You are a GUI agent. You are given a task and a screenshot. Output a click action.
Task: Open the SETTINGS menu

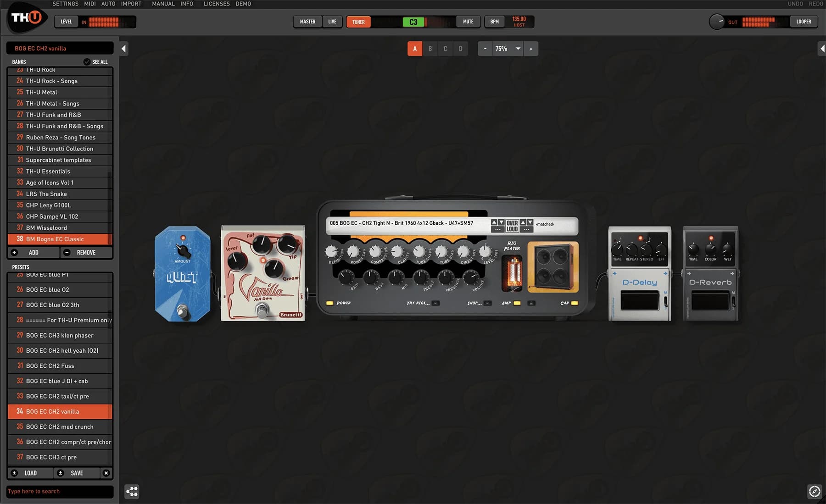pos(65,4)
